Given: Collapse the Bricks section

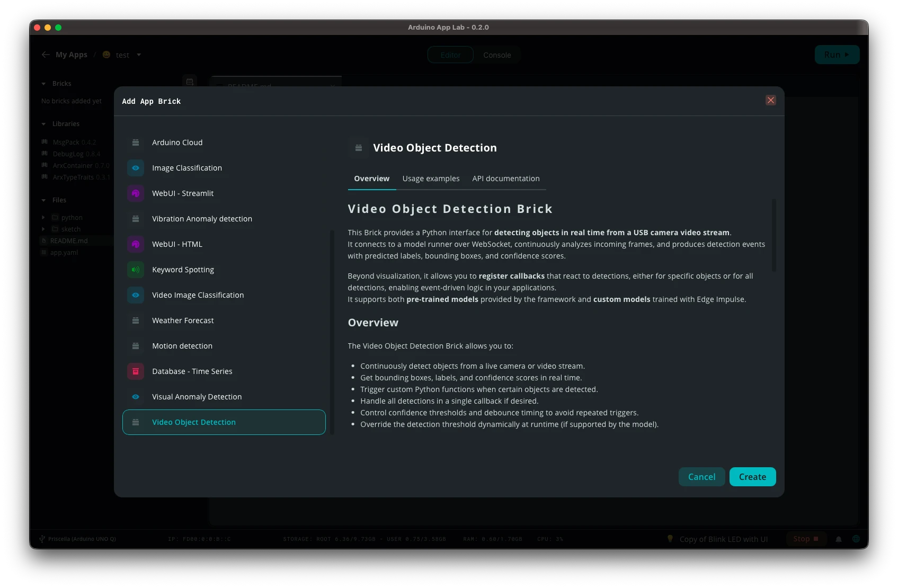Looking at the screenshot, I should click(x=43, y=84).
